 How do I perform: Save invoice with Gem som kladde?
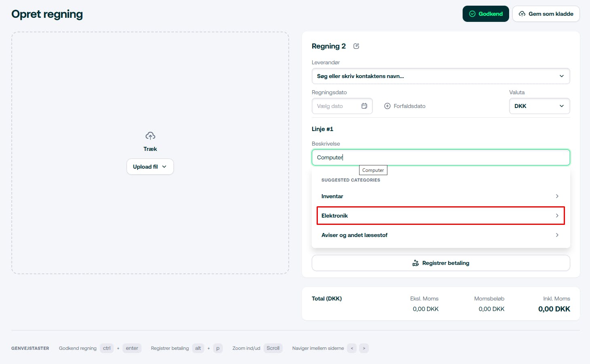[546, 14]
